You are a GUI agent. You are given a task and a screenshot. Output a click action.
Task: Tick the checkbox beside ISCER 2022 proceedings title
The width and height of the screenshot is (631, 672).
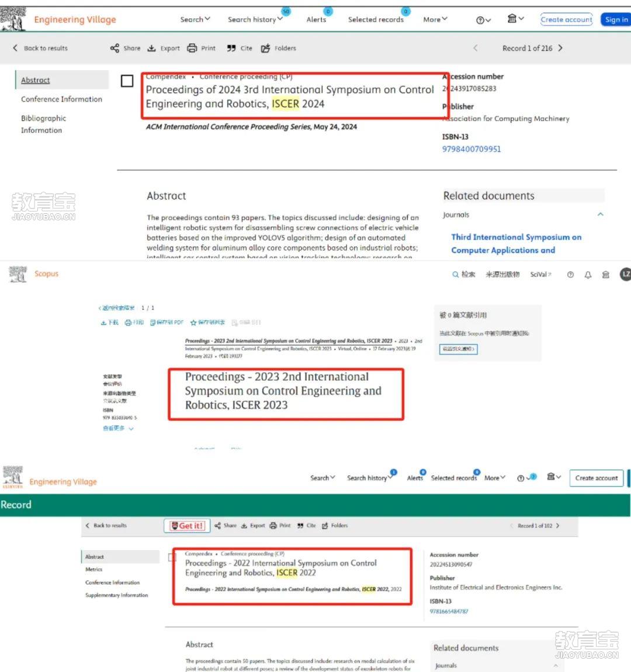point(172,557)
